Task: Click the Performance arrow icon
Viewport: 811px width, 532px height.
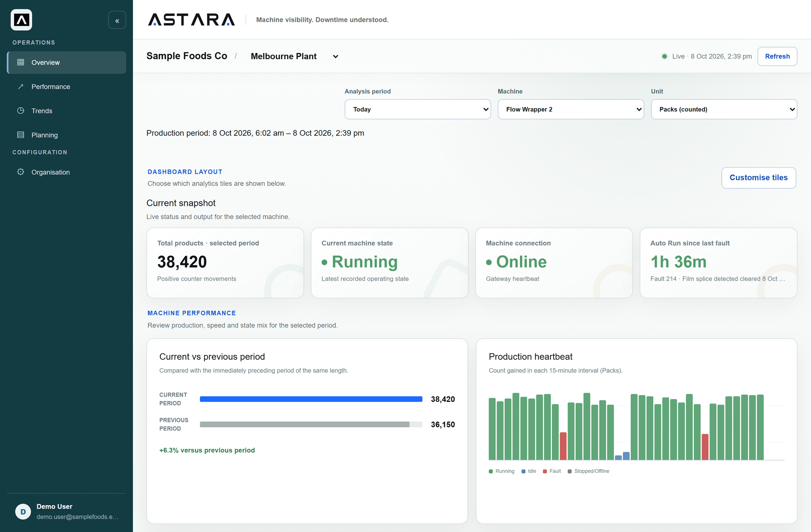Action: click(x=21, y=86)
